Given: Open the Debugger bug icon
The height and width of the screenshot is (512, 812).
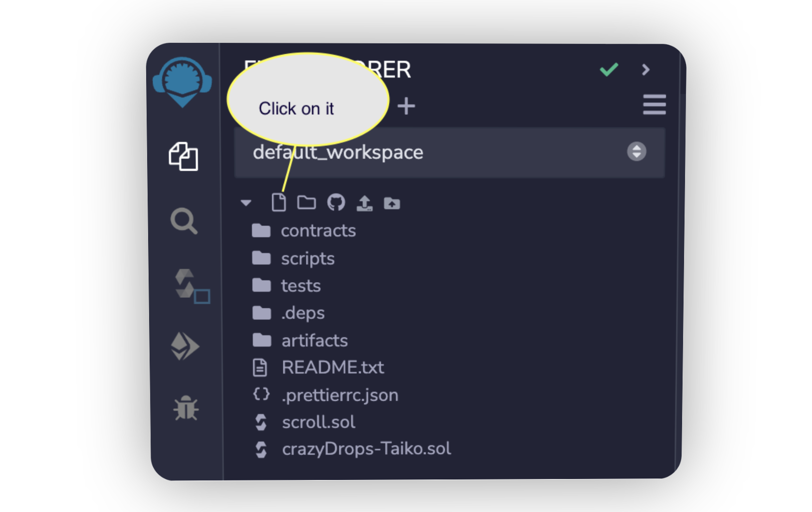Looking at the screenshot, I should pos(186,408).
